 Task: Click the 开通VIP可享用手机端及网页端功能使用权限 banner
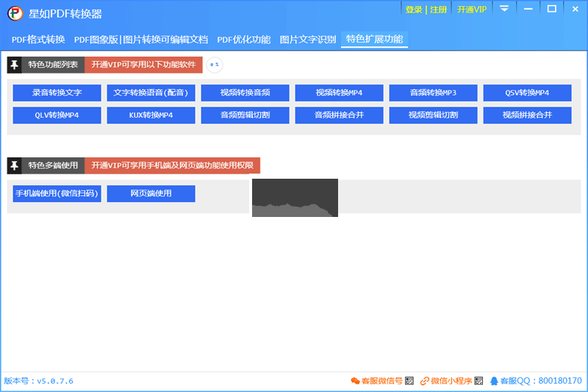[x=173, y=165]
